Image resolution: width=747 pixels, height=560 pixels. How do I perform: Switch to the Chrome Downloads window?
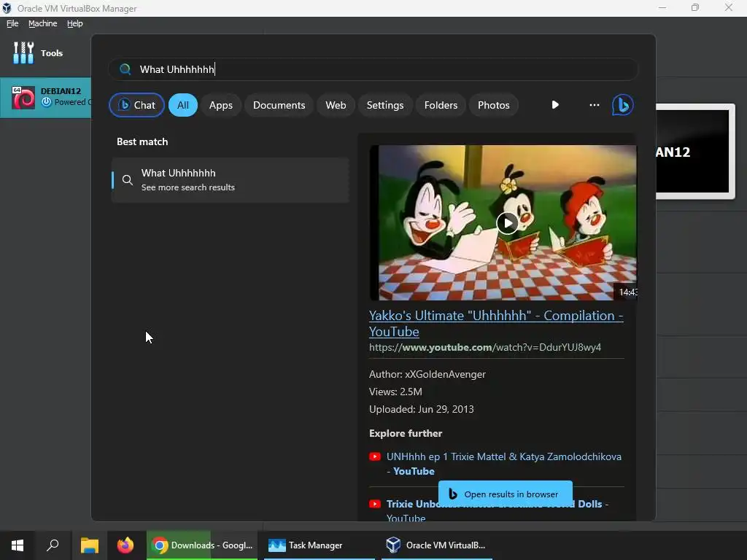[202, 545]
